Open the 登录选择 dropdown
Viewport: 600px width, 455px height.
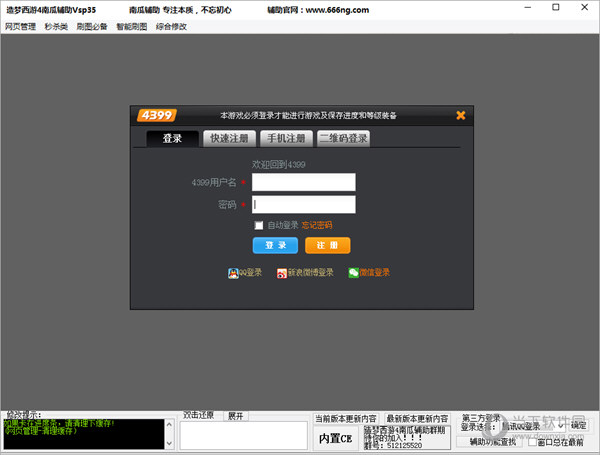pyautogui.click(x=533, y=426)
